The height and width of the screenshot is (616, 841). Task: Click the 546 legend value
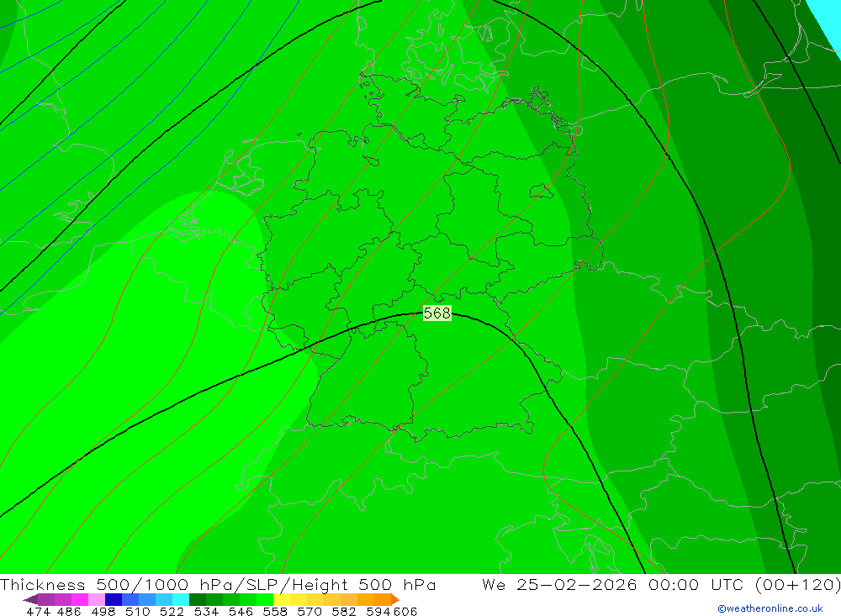(x=241, y=611)
